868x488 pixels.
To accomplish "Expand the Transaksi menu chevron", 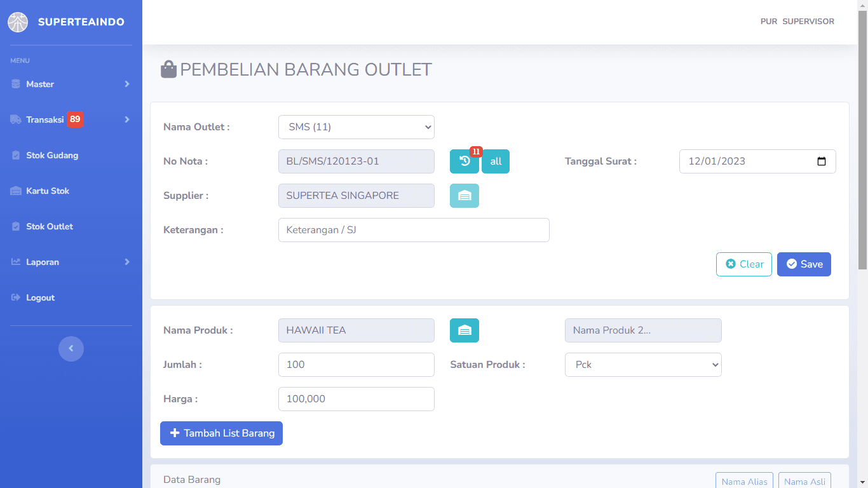I will pos(127,119).
